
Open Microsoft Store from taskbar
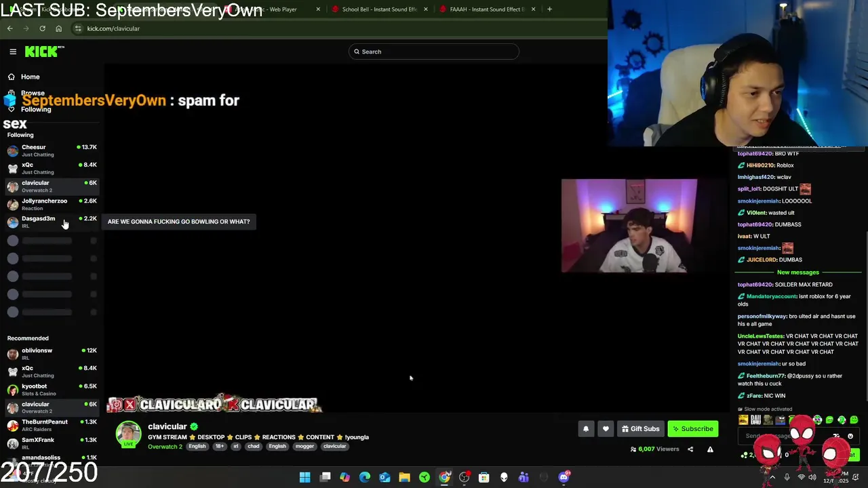coord(484,477)
